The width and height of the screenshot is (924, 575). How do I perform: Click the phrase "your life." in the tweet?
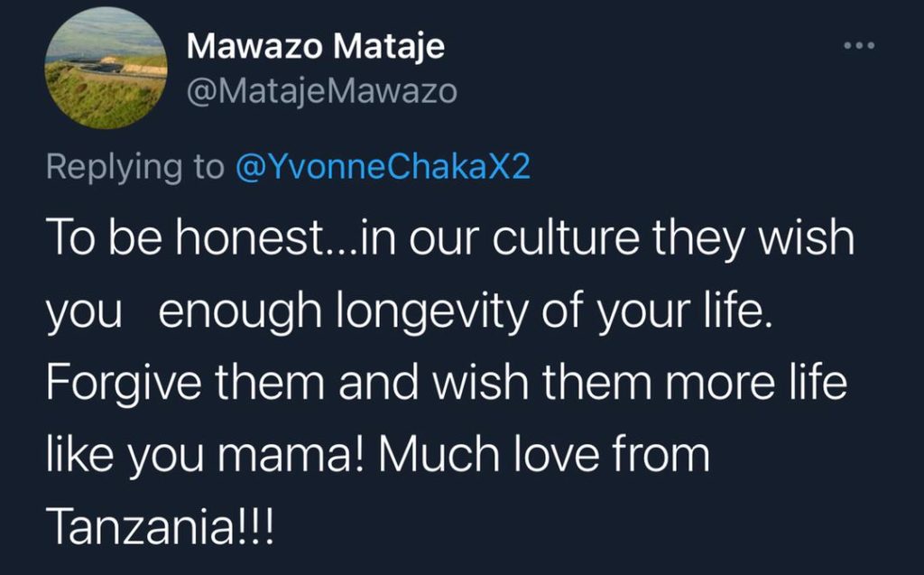[x=685, y=311]
